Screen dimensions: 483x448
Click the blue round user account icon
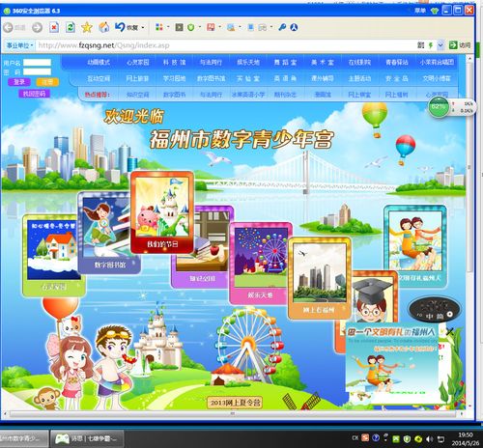click(294, 27)
